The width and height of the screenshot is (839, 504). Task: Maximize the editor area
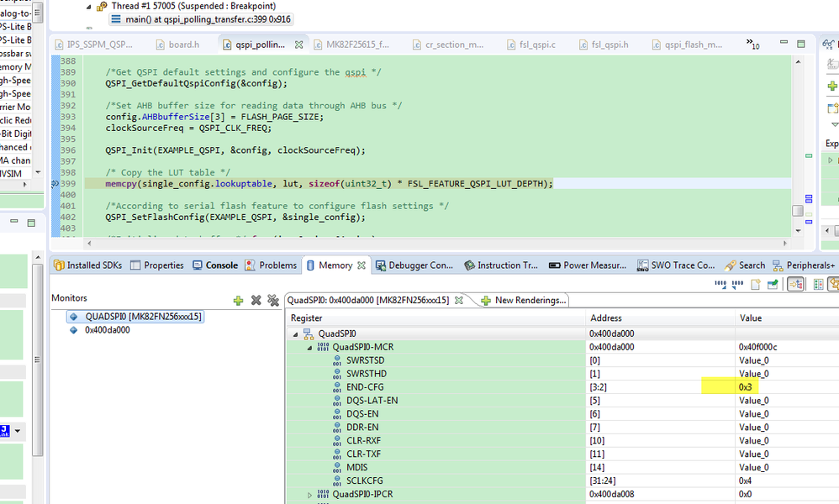[x=801, y=44]
